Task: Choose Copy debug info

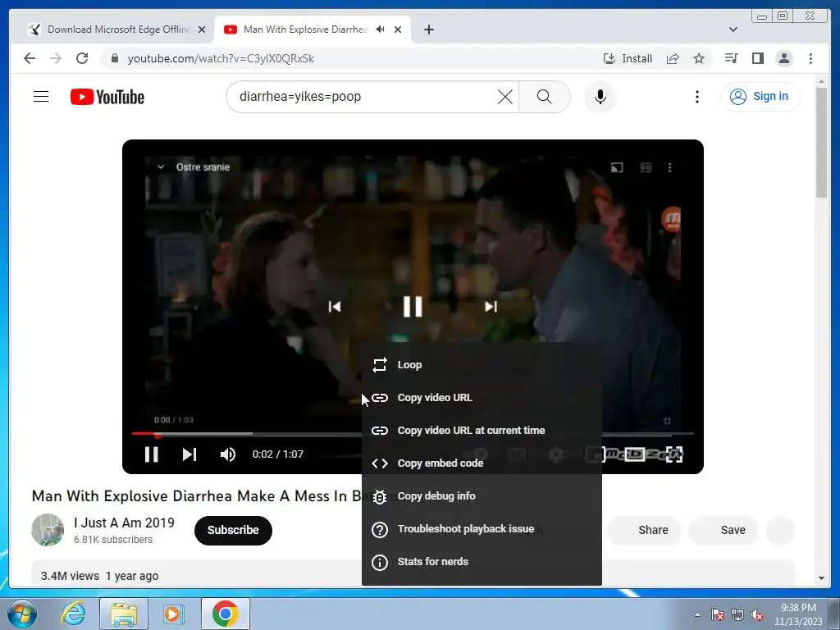Action: pyautogui.click(x=482, y=496)
